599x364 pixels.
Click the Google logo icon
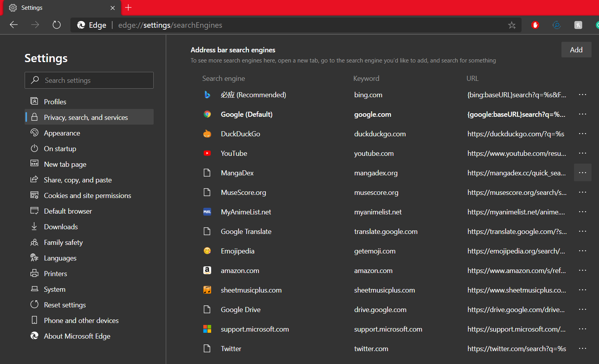coord(207,114)
